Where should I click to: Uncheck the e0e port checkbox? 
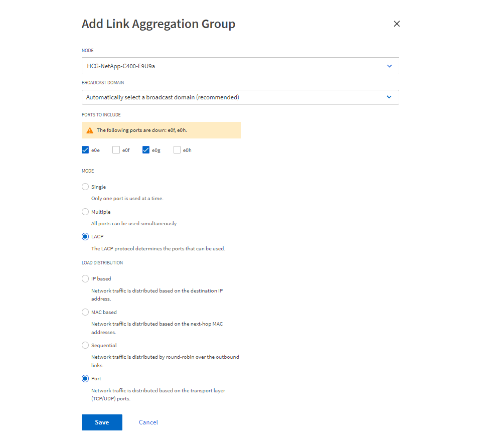85,150
